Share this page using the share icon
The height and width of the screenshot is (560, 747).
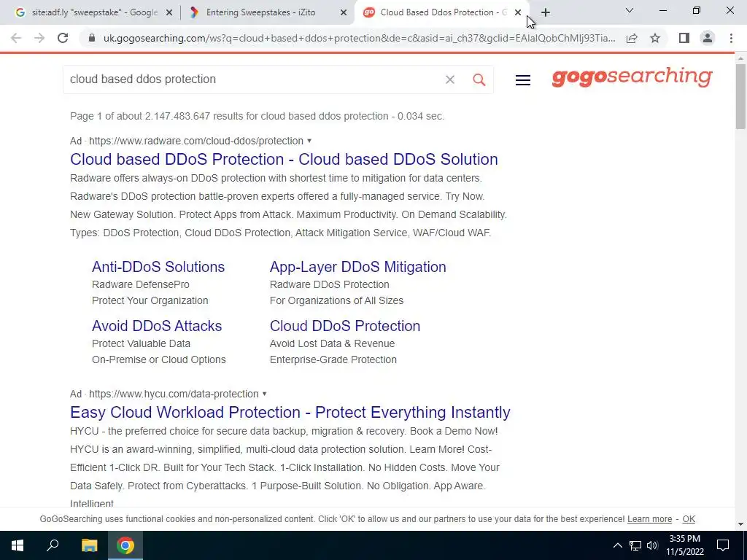tap(632, 38)
